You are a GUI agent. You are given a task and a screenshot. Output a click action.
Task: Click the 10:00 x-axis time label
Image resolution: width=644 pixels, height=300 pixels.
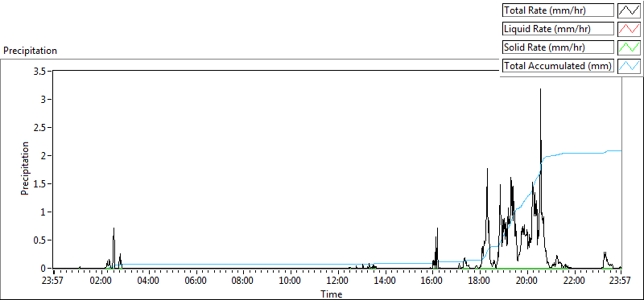[x=290, y=281]
